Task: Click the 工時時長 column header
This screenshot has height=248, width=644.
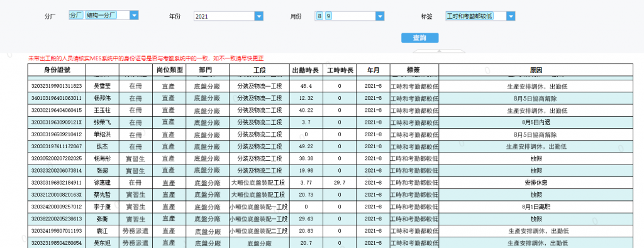Action: (x=340, y=70)
